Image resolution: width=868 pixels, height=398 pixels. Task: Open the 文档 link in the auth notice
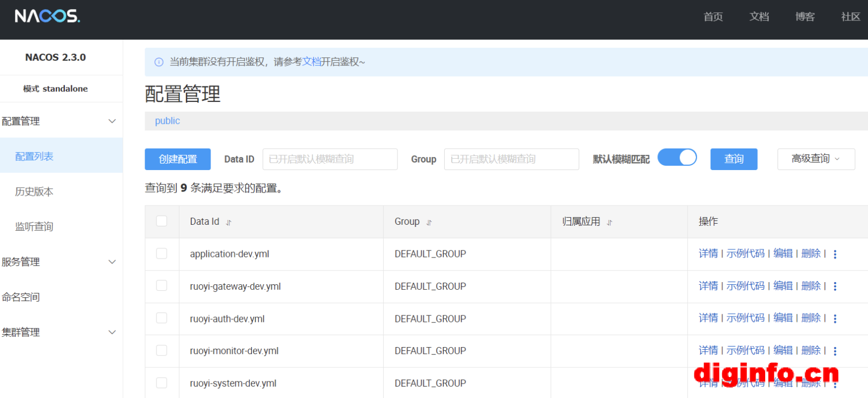coord(311,62)
